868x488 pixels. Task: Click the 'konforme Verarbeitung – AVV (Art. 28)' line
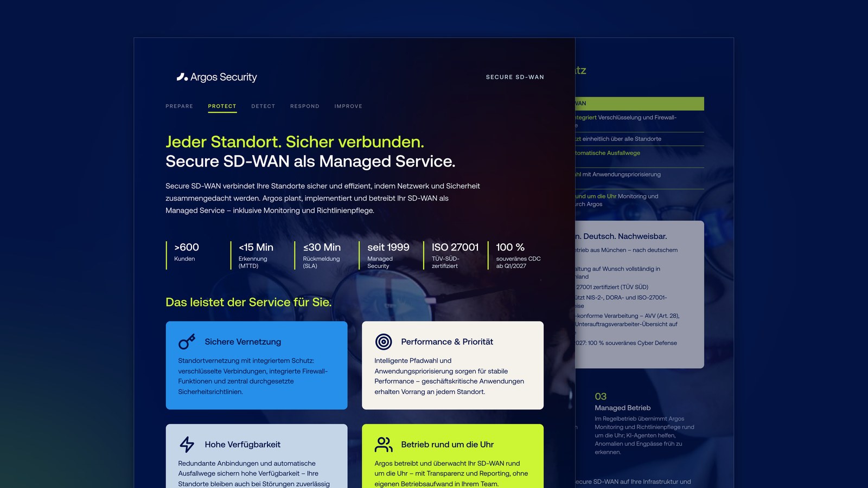coord(628,316)
